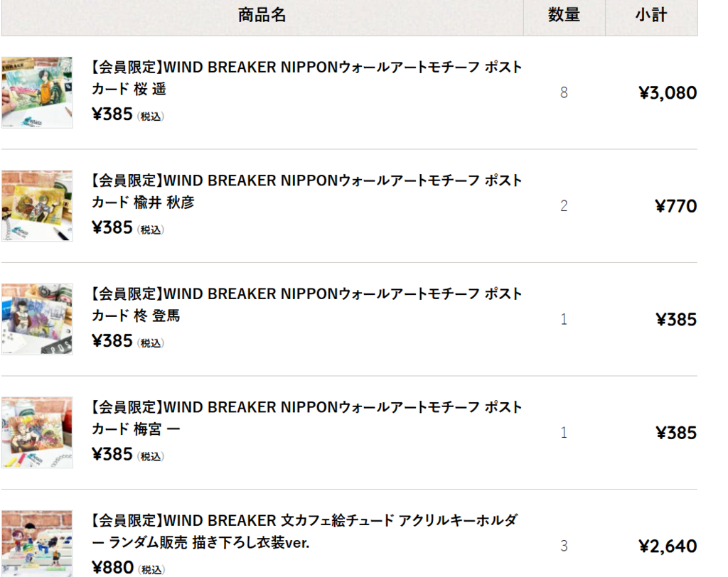Open the 柊 登馬 postcard thumbnail

coord(37,319)
